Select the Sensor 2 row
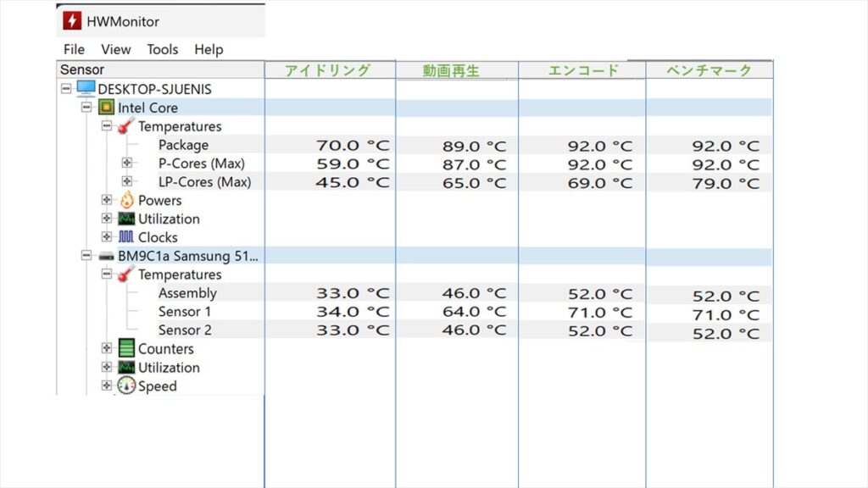This screenshot has width=868, height=488. click(x=184, y=330)
